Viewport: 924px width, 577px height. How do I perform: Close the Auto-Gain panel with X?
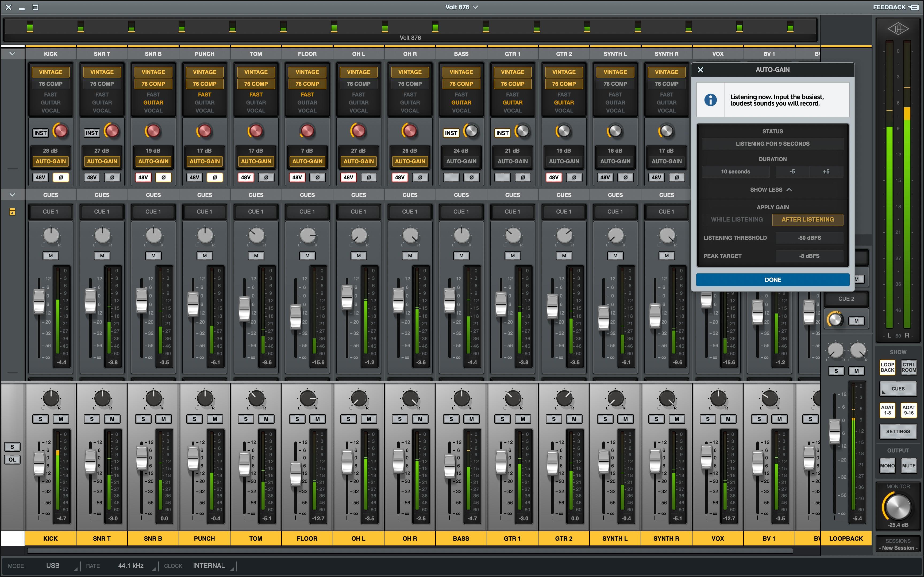(x=700, y=70)
